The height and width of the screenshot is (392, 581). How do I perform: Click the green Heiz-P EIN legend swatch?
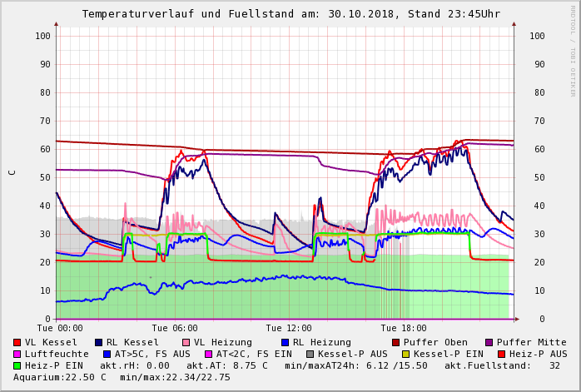(x=17, y=365)
